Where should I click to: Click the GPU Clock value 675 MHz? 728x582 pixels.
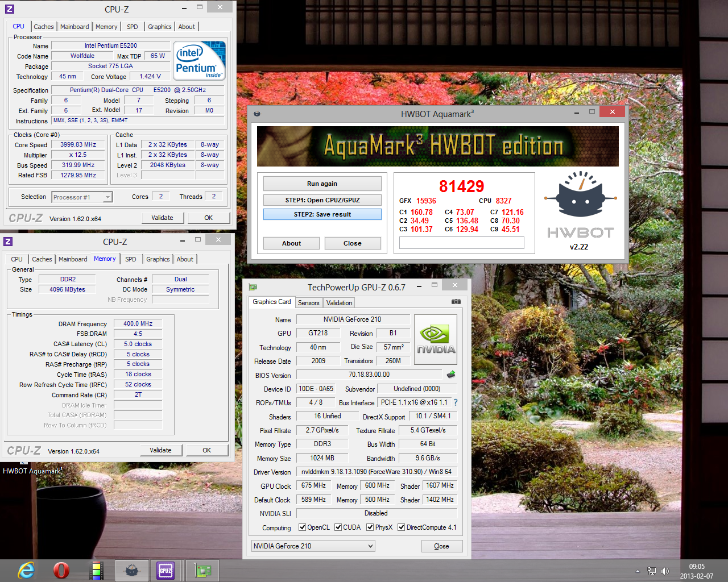[x=313, y=486]
